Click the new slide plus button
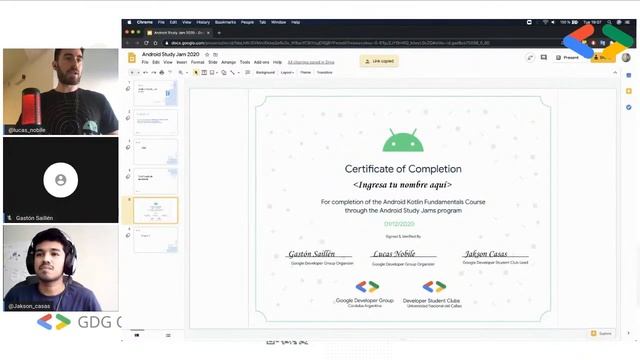This screenshot has width=640, height=360. tap(132, 72)
